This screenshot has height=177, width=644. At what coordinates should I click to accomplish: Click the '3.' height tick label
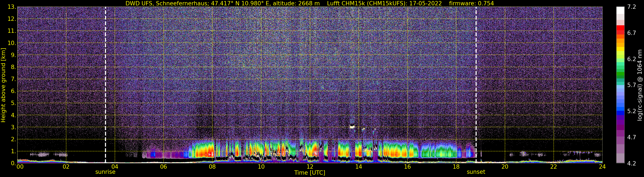13,127
